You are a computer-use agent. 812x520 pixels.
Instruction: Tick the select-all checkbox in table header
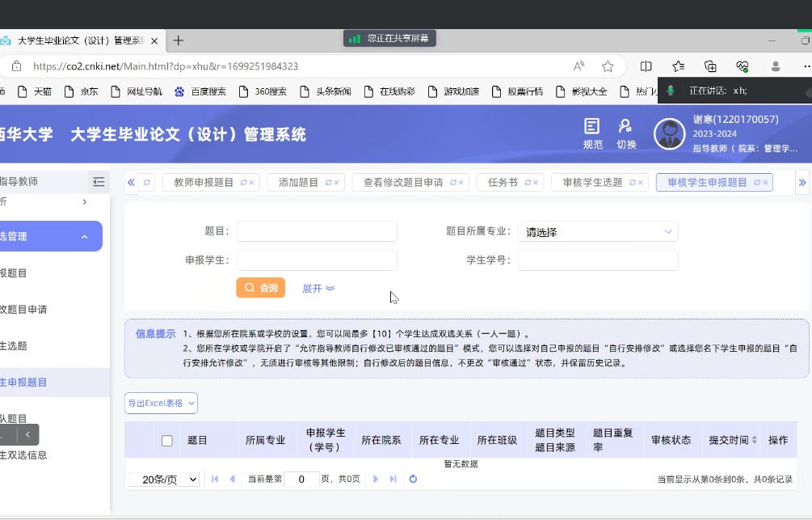tap(167, 441)
